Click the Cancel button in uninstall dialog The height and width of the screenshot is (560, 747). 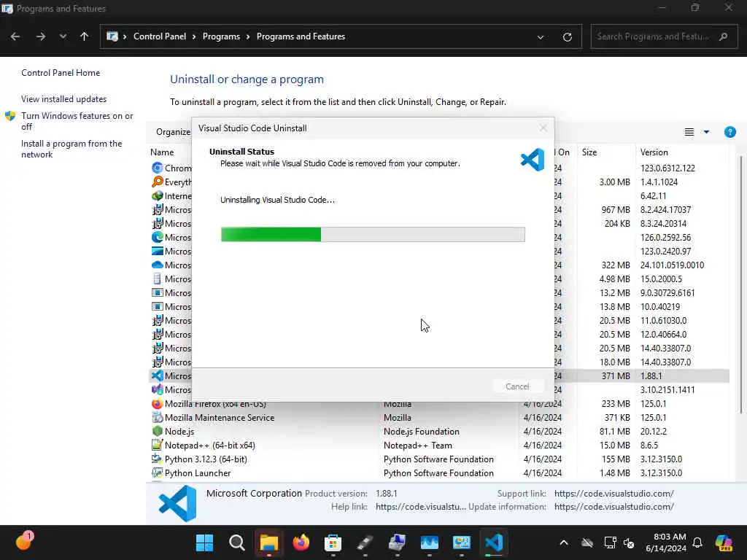[517, 386]
